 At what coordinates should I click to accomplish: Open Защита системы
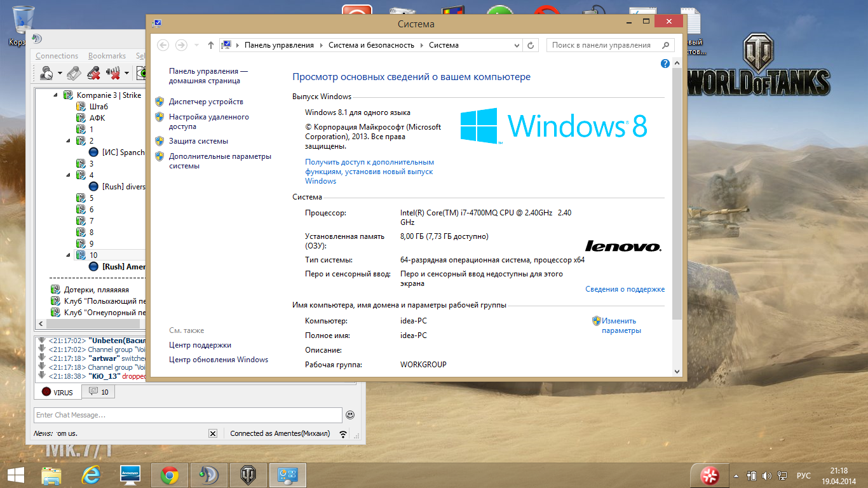(x=198, y=141)
